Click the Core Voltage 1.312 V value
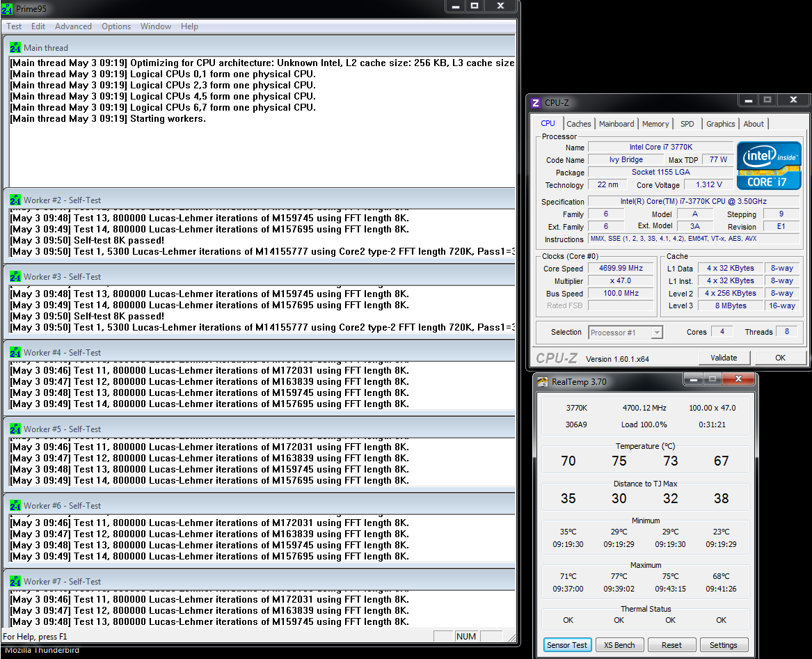 click(708, 185)
